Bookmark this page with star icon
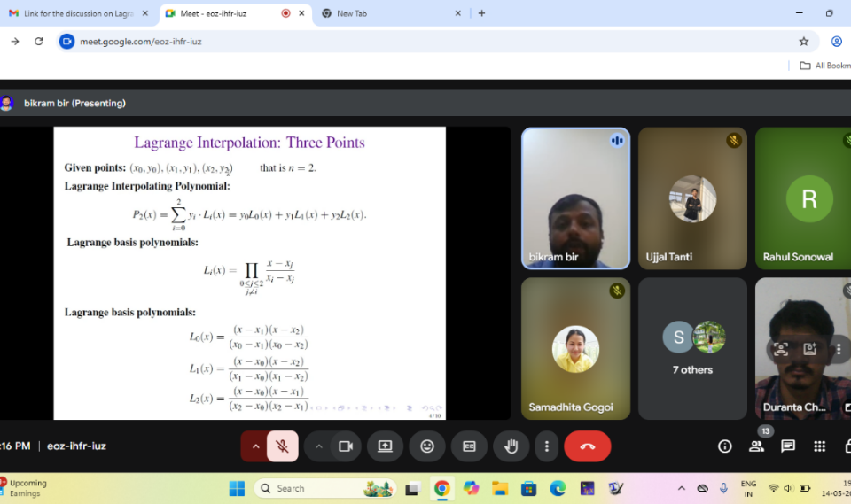This screenshot has height=504, width=851. (804, 41)
